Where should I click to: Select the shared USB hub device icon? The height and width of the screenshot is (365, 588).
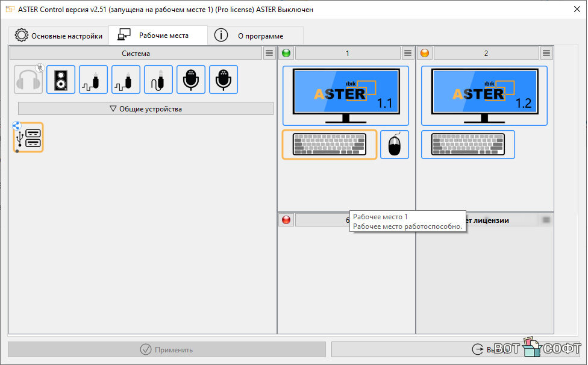(x=28, y=137)
